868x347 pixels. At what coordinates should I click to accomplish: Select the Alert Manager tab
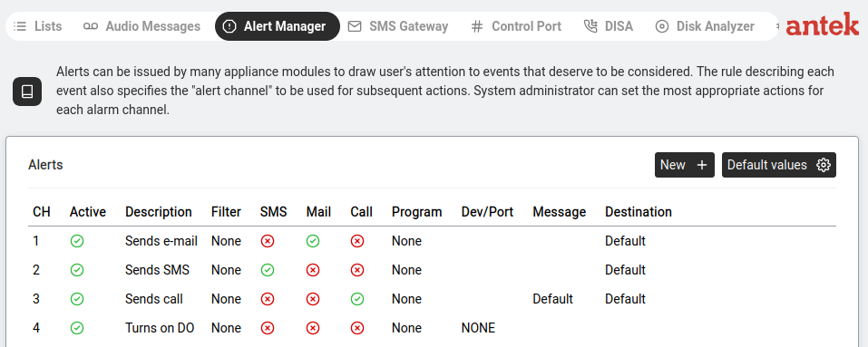coord(278,26)
